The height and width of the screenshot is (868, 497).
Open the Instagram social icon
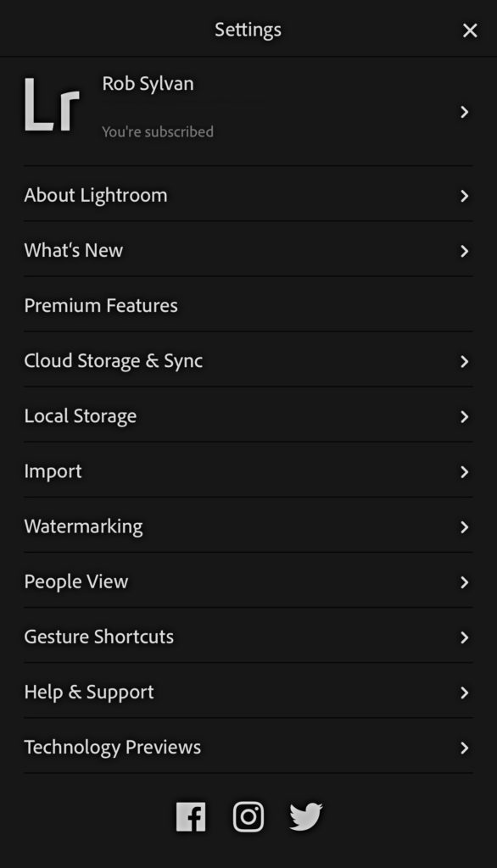248,816
